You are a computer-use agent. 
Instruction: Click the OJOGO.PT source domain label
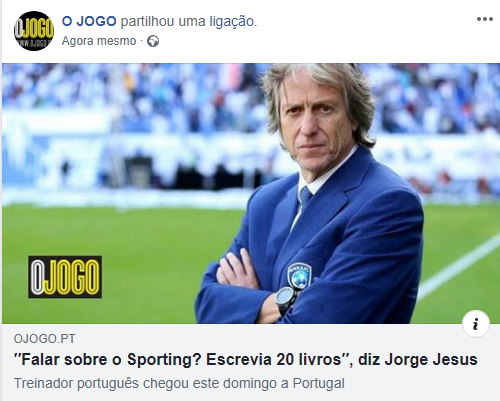click(45, 339)
